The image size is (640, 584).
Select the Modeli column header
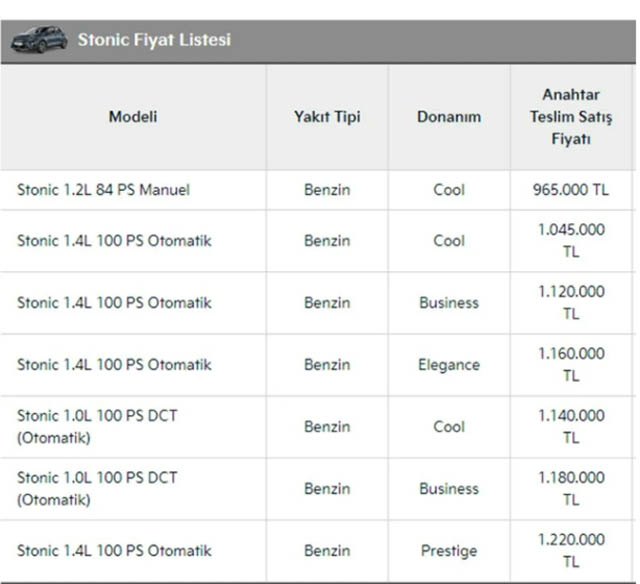click(133, 117)
